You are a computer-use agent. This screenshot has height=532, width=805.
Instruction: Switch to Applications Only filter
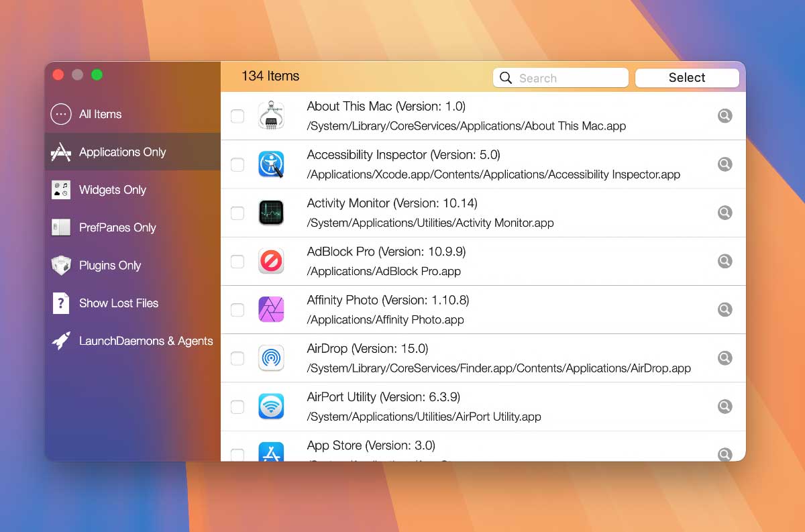click(x=133, y=152)
